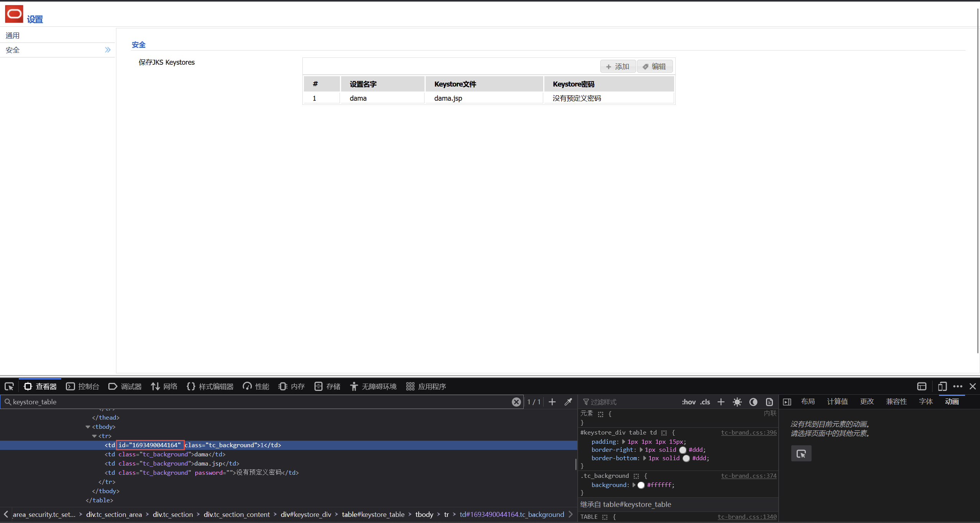Screen dimensions: 980x523
Task: Activate the element picker in devtools toolbar
Action: point(9,386)
